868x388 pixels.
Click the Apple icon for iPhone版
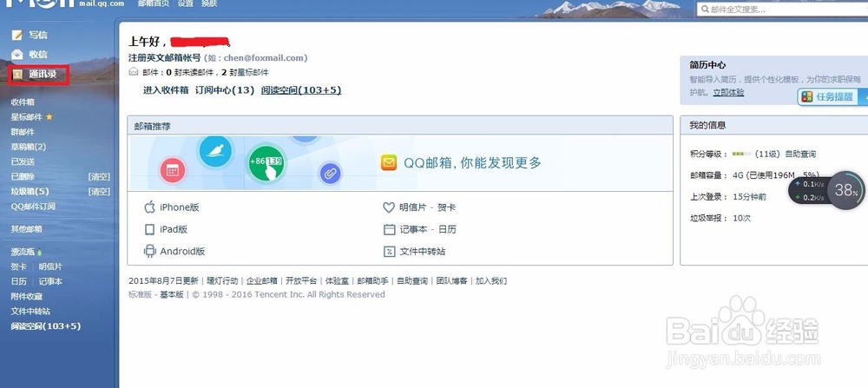point(149,207)
